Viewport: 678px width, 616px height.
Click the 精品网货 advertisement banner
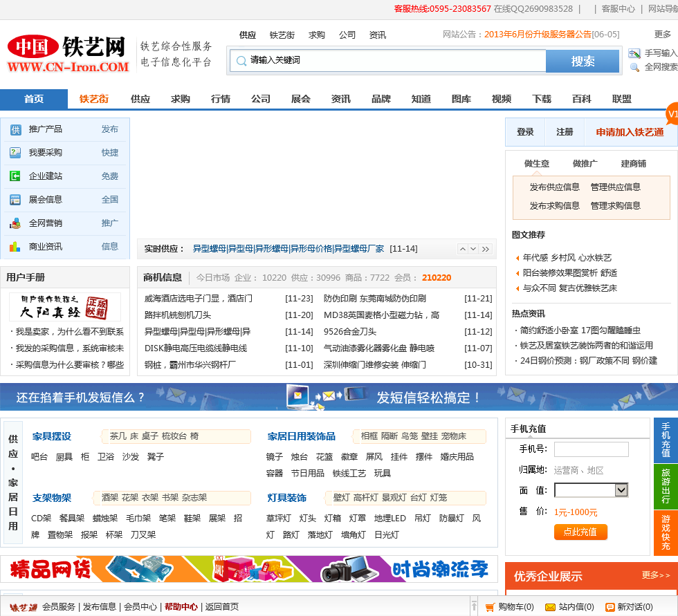(249, 569)
